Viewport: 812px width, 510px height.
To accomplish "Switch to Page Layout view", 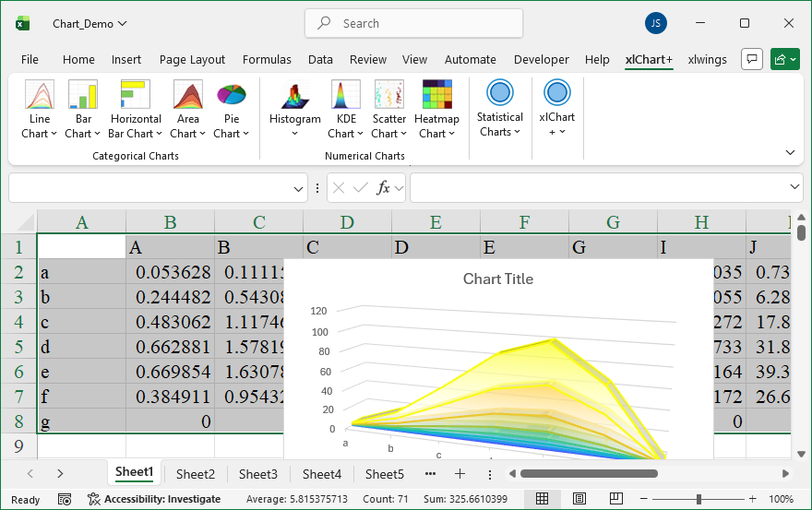I will pos(579,499).
